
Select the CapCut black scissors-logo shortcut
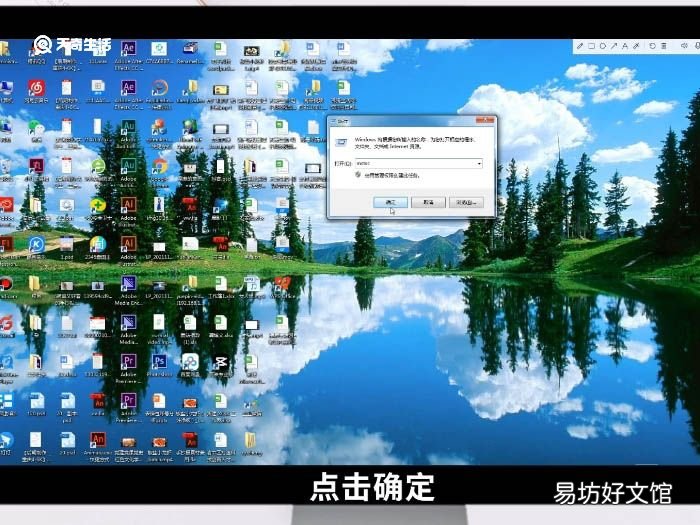pyautogui.click(x=221, y=361)
